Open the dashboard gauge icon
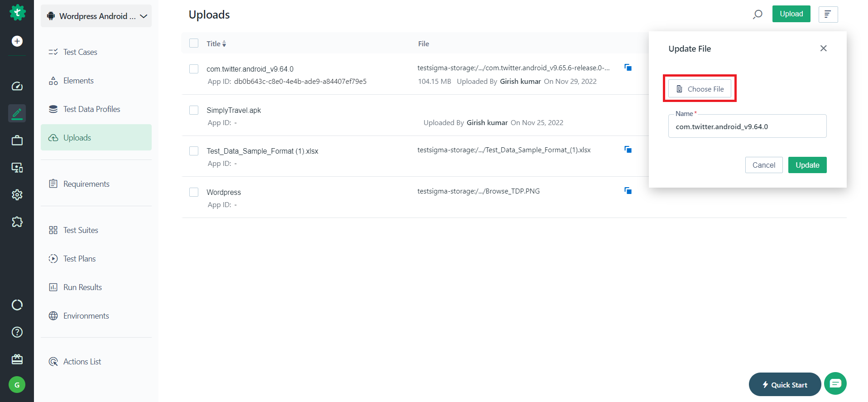Image resolution: width=868 pixels, height=402 pixels. tap(17, 86)
